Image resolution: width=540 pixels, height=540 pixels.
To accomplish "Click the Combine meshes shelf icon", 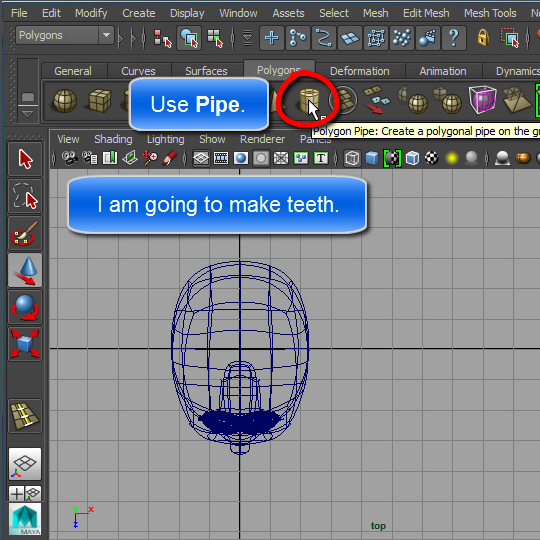I will (413, 101).
